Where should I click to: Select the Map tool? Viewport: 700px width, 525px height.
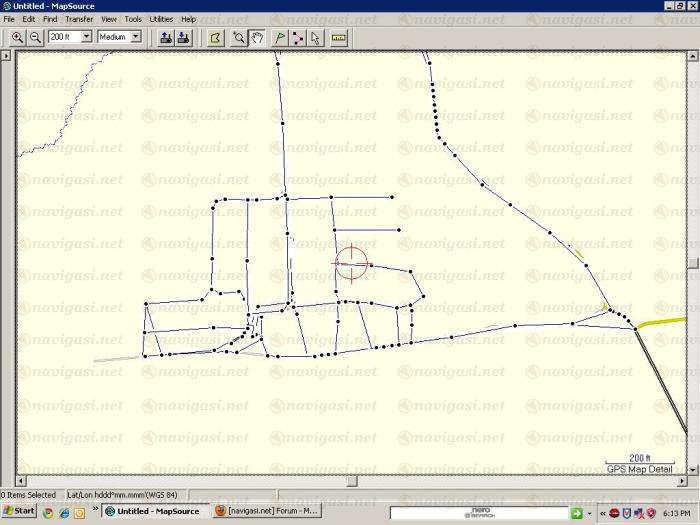pos(214,37)
